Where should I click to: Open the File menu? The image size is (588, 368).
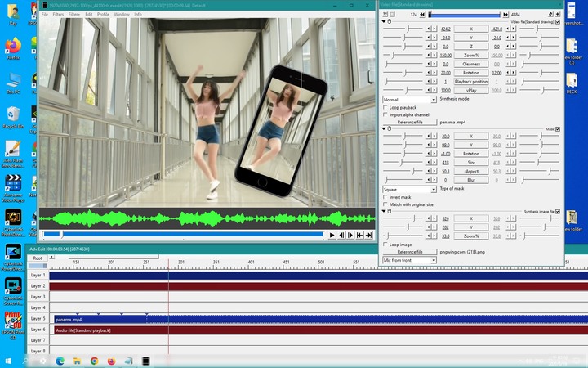45,14
